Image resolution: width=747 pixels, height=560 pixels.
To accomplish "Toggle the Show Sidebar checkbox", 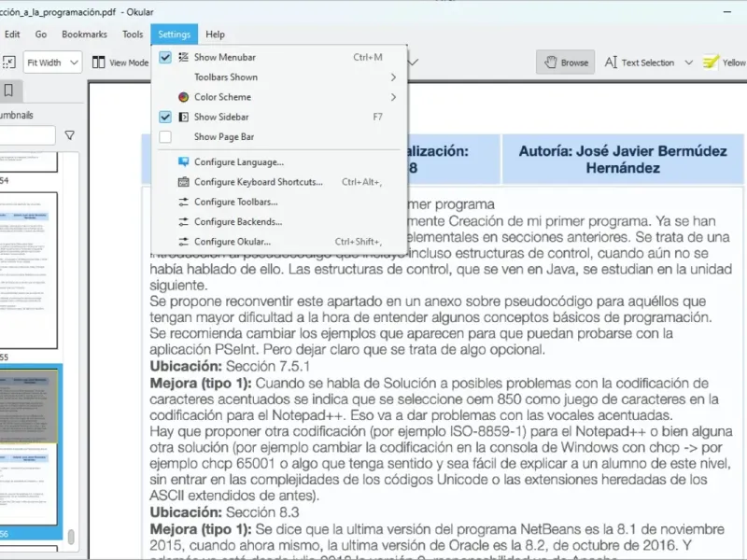I will pos(165,117).
